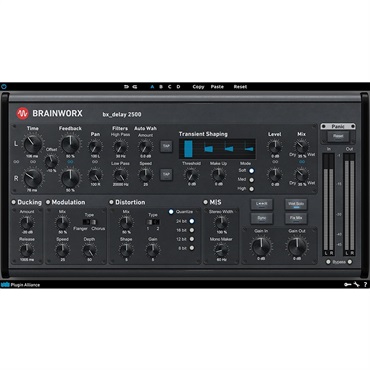Toggle the blue link icon between the Mix knobs

[302, 162]
